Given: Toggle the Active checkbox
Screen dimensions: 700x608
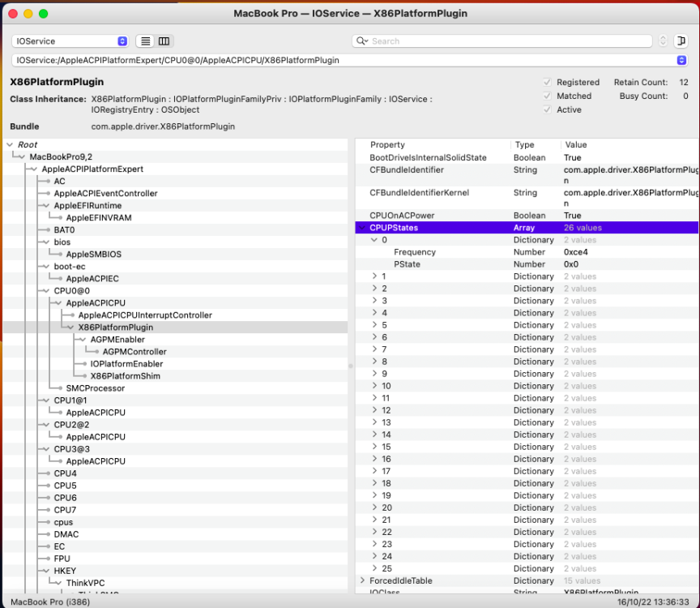Looking at the screenshot, I should (x=547, y=110).
